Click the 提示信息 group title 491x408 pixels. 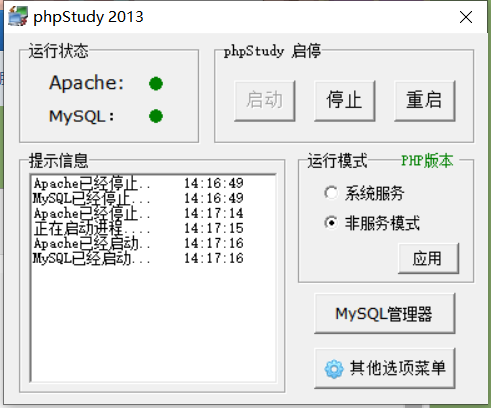click(59, 161)
